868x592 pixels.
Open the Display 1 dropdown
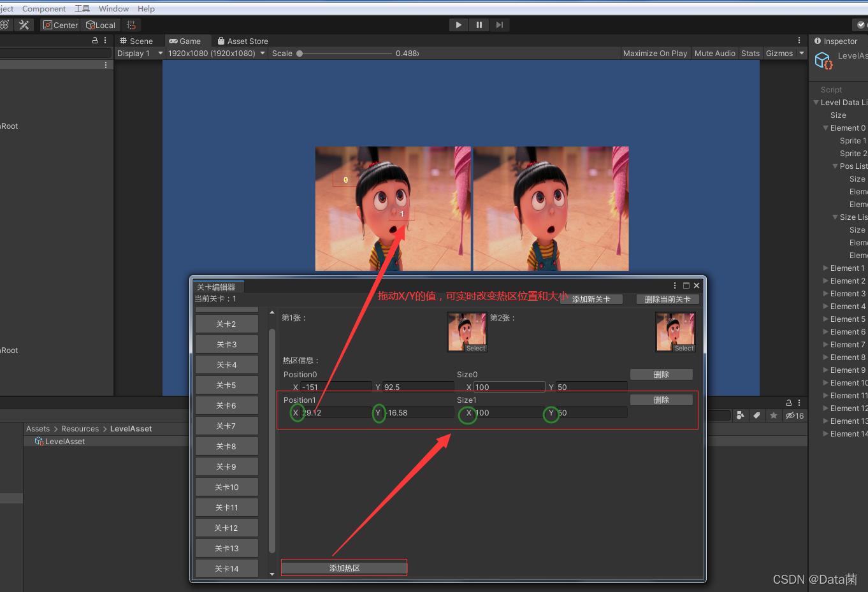click(x=140, y=54)
